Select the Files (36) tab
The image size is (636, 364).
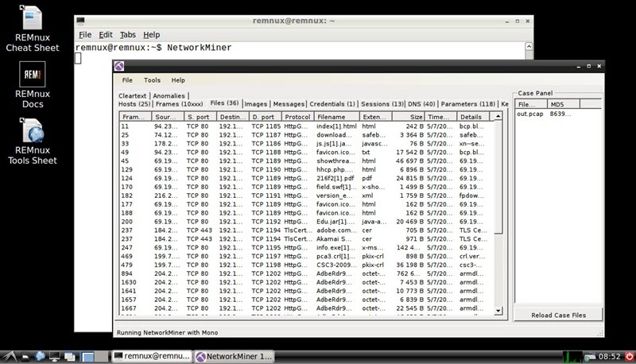[x=224, y=103]
